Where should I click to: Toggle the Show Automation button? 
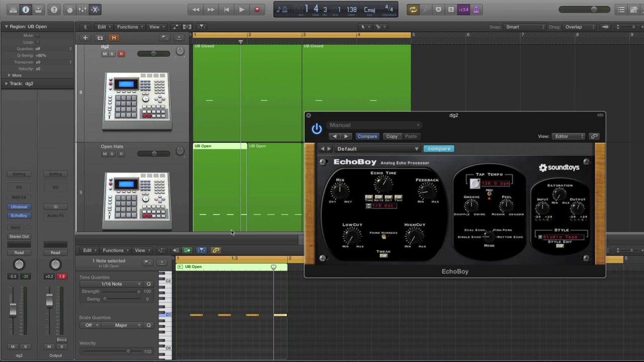(x=175, y=27)
